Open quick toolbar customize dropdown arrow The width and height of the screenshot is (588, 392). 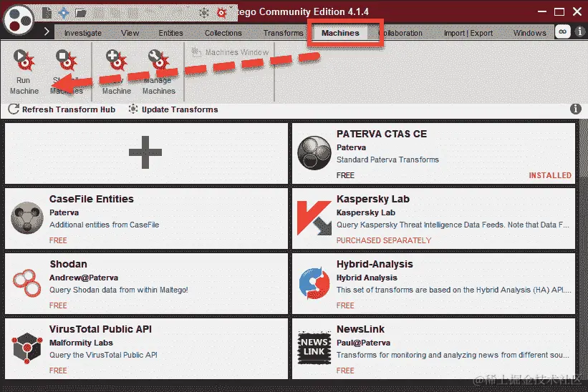(231, 6)
